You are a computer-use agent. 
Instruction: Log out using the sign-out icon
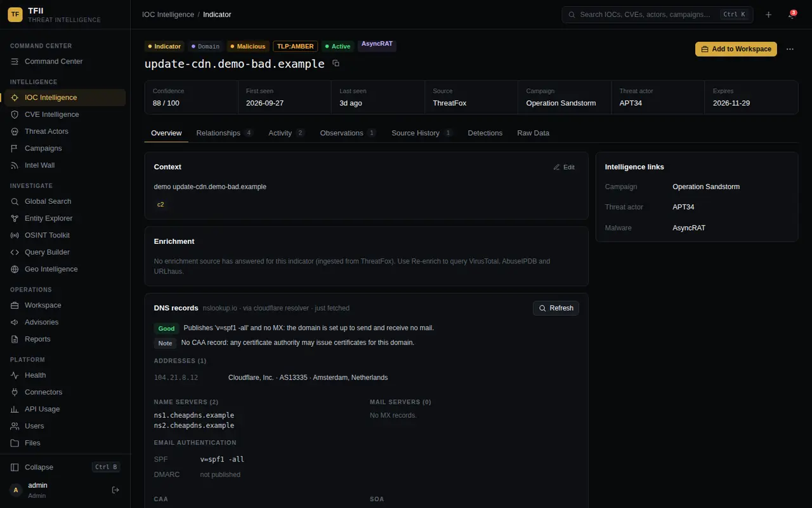pyautogui.click(x=115, y=490)
